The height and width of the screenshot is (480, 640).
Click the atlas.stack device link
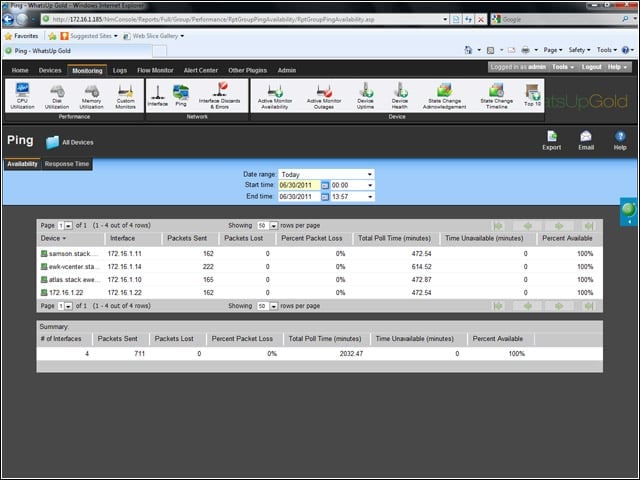click(x=74, y=280)
